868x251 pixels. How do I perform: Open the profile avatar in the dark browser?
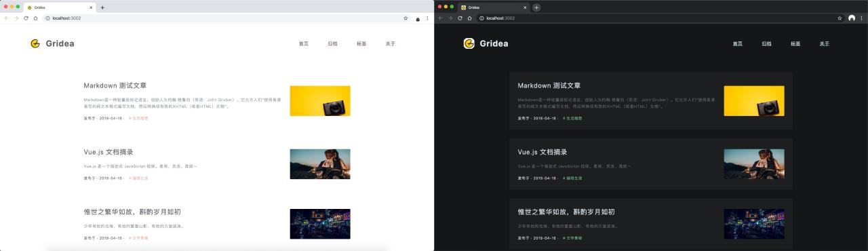[852, 18]
